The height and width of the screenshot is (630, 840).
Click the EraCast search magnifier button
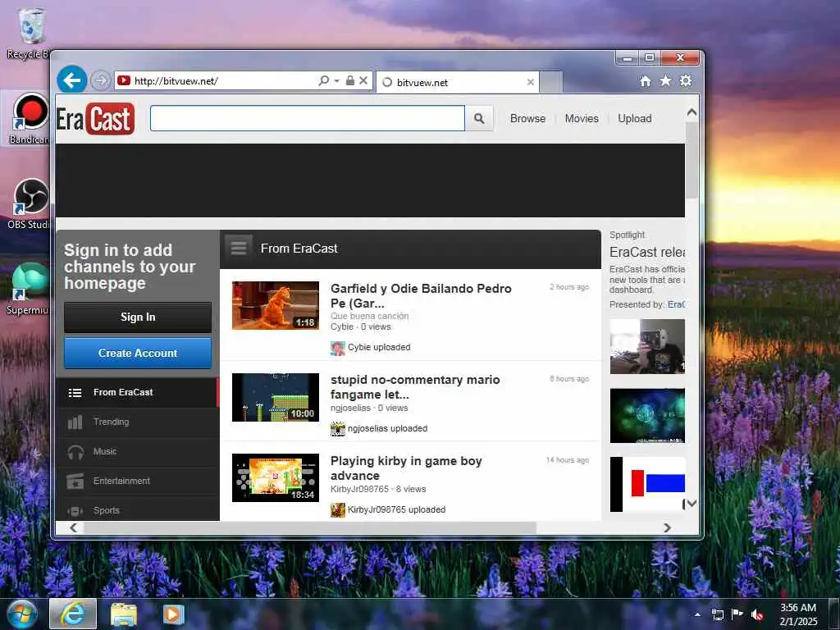479,118
